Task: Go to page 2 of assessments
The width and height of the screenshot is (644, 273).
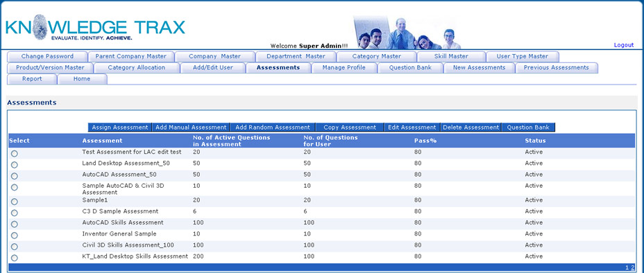Action: (x=633, y=267)
